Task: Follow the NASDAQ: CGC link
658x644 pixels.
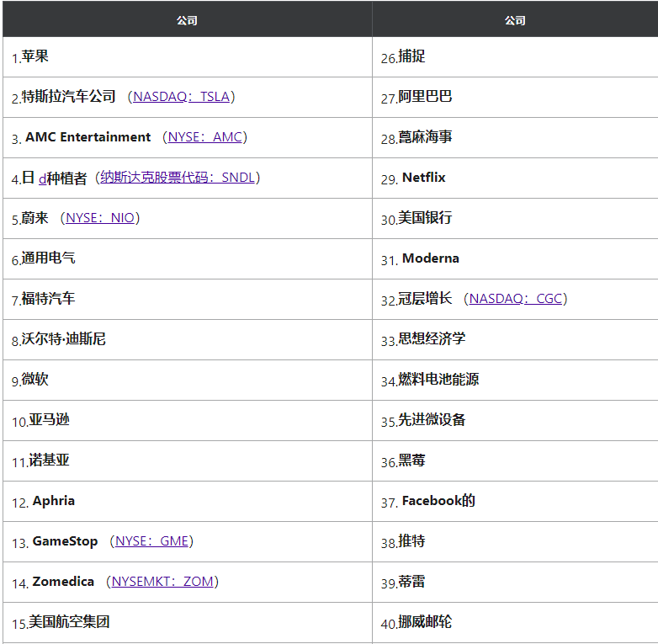Action: click(515, 299)
